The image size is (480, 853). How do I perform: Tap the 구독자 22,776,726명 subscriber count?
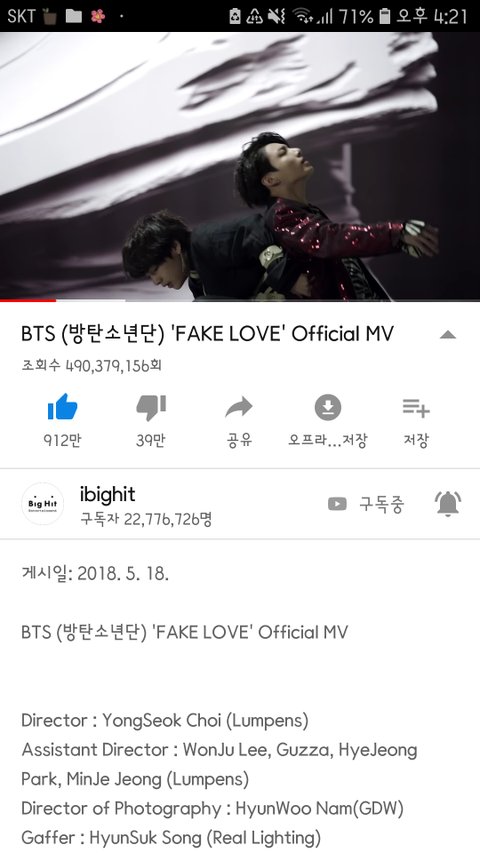point(146,518)
